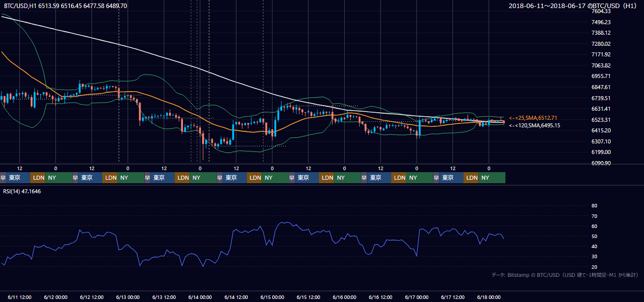Image resolution: width=644 pixels, height=302 pixels.
Task: Select the 6523.31 price label
Action: [x=601, y=120]
